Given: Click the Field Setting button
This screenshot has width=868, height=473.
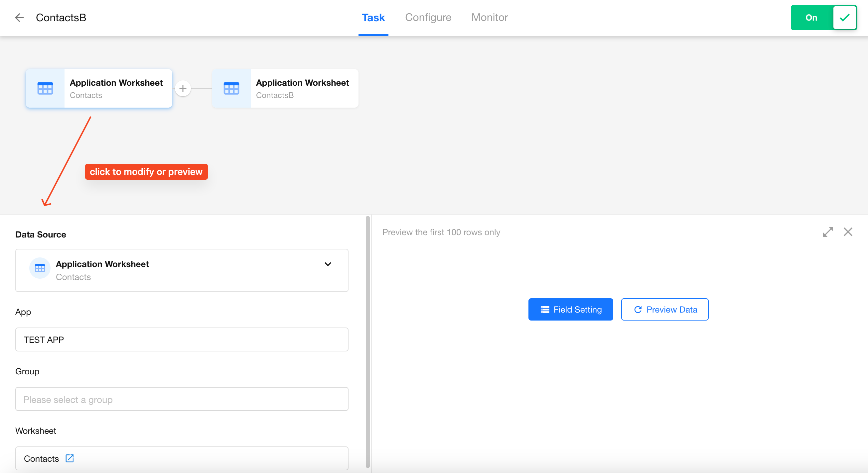Looking at the screenshot, I should [570, 309].
